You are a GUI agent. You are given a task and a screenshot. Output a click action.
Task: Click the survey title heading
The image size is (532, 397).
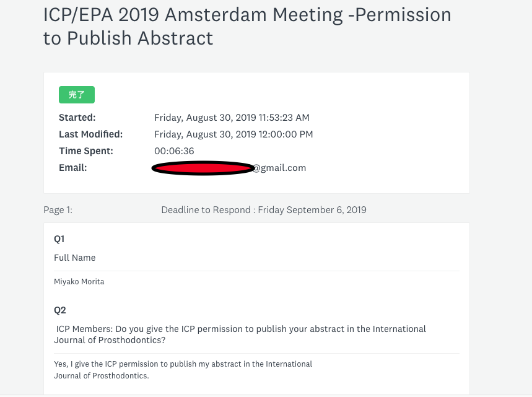pyautogui.click(x=246, y=26)
